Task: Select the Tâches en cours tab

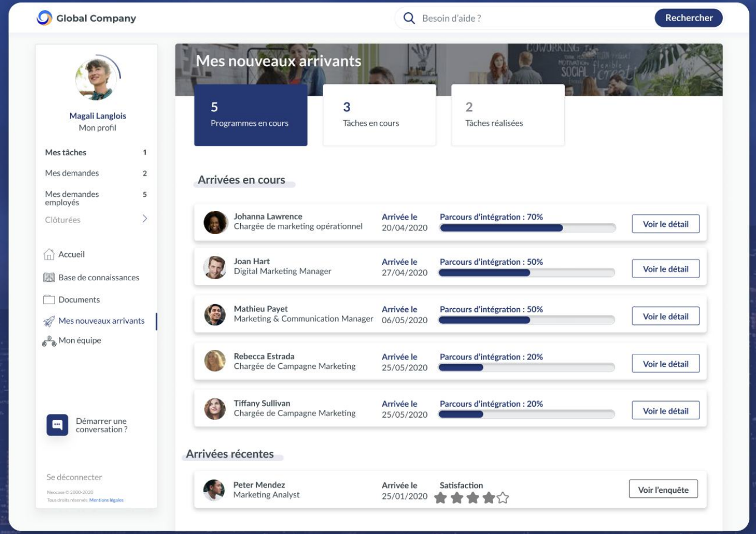Action: click(380, 115)
